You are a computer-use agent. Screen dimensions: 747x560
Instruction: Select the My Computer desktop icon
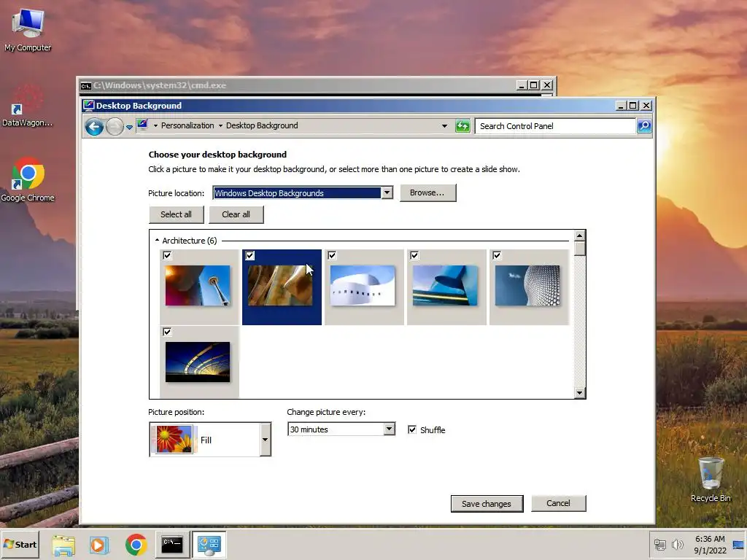click(28, 30)
